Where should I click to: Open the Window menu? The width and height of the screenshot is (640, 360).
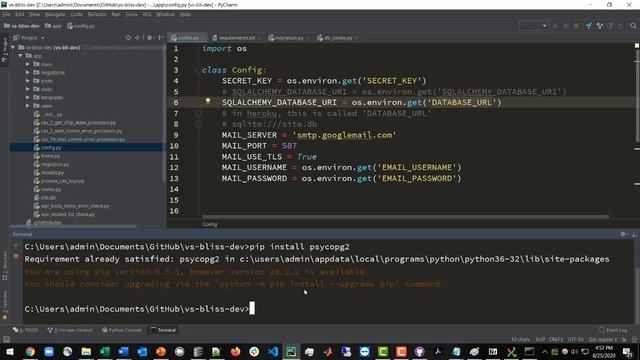click(x=165, y=14)
